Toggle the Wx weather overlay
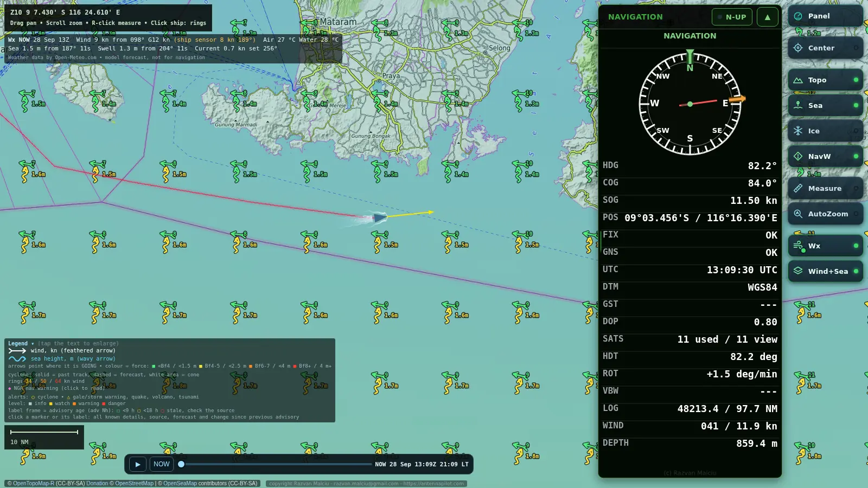 pyautogui.click(x=825, y=246)
